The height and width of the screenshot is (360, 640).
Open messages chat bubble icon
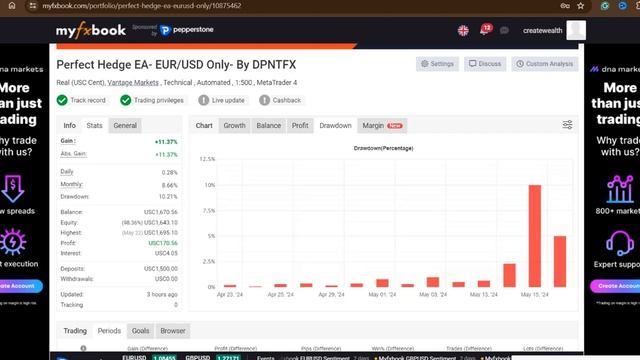pyautogui.click(x=504, y=30)
